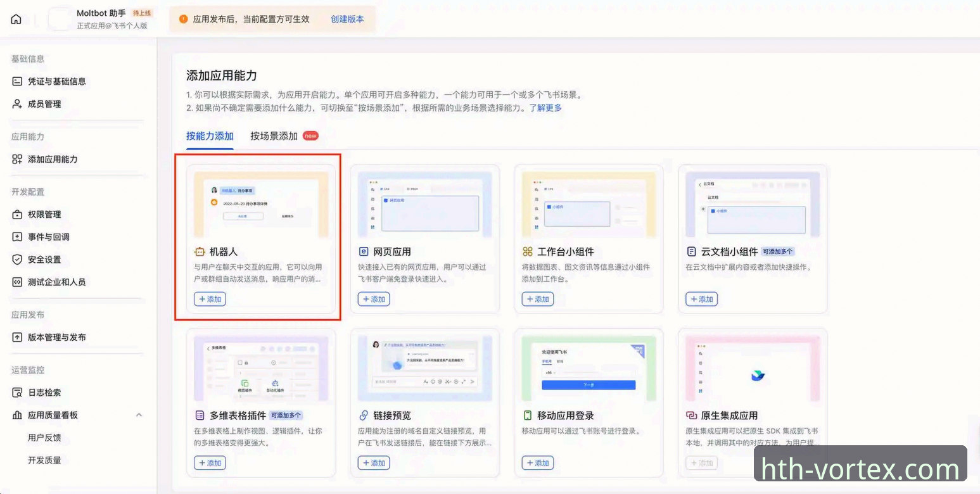Click the 日志检索 sidebar icon

17,392
